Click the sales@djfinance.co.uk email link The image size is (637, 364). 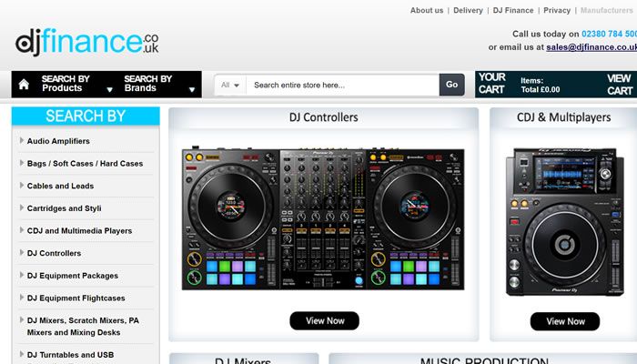pyautogui.click(x=592, y=46)
